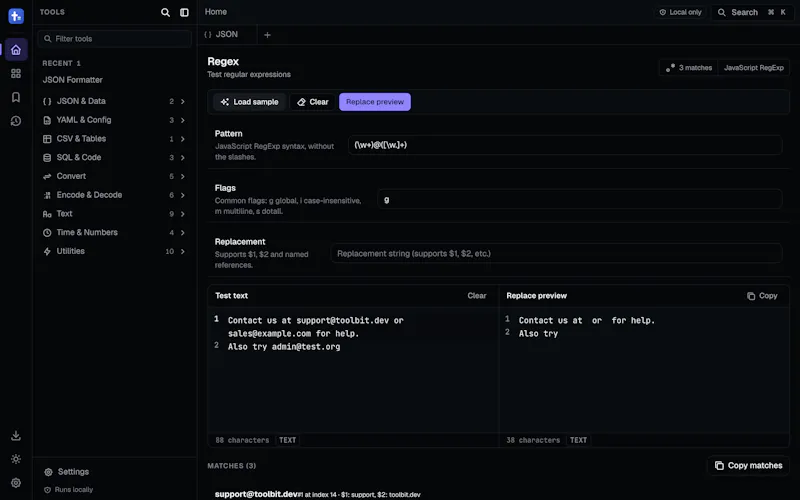800x500 pixels.
Task: Click Copy matches button
Action: (748, 466)
